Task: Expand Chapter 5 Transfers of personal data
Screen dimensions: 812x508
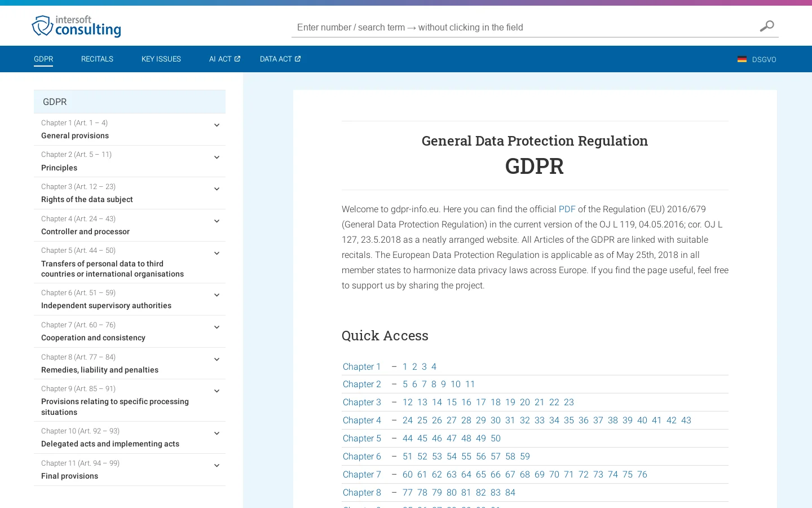Action: click(x=217, y=253)
